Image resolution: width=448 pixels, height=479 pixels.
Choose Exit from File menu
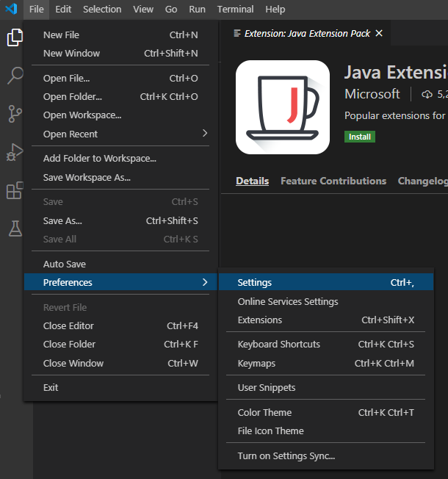click(120, 387)
